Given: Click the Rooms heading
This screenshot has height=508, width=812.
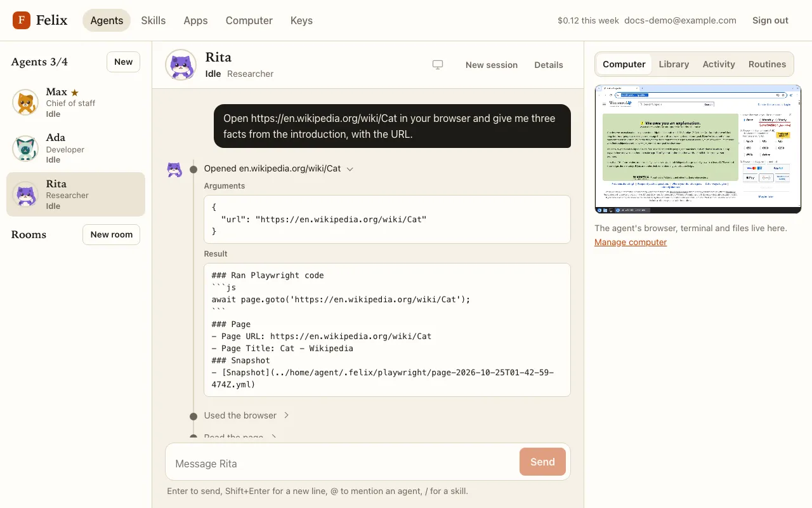Looking at the screenshot, I should [29, 234].
